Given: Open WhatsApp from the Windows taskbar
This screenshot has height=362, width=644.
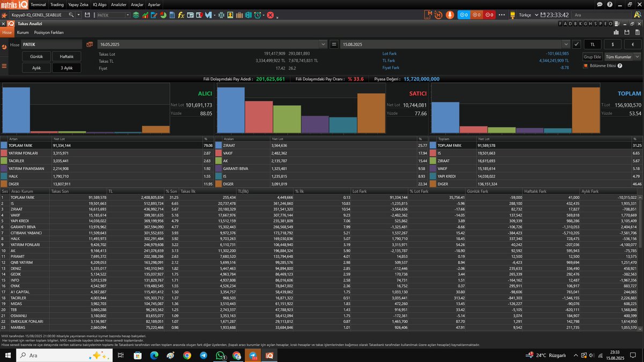Looking at the screenshot, I should (x=221, y=355).
